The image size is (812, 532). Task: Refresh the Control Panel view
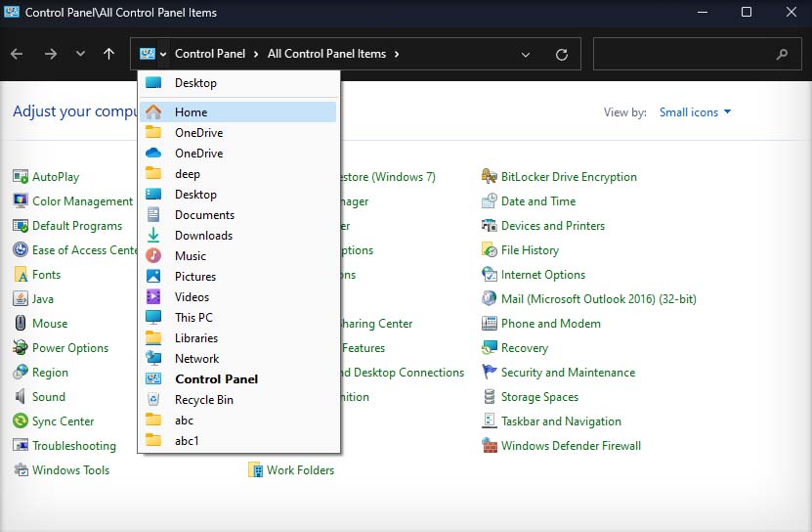(x=562, y=54)
